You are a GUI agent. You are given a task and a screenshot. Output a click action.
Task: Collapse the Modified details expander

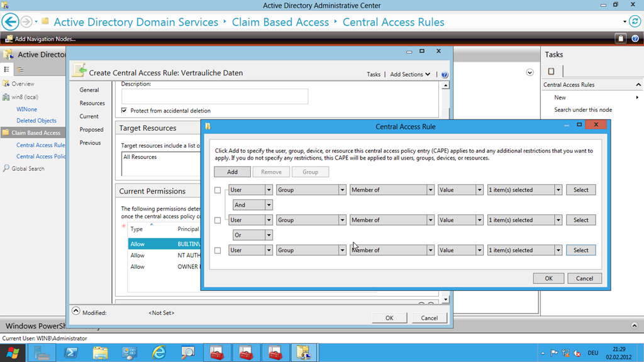click(x=76, y=311)
